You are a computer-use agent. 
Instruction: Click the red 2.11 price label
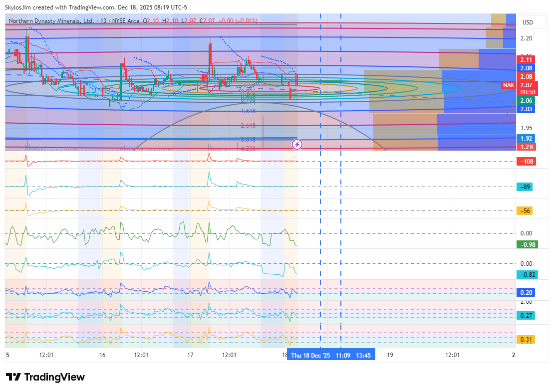(526, 59)
